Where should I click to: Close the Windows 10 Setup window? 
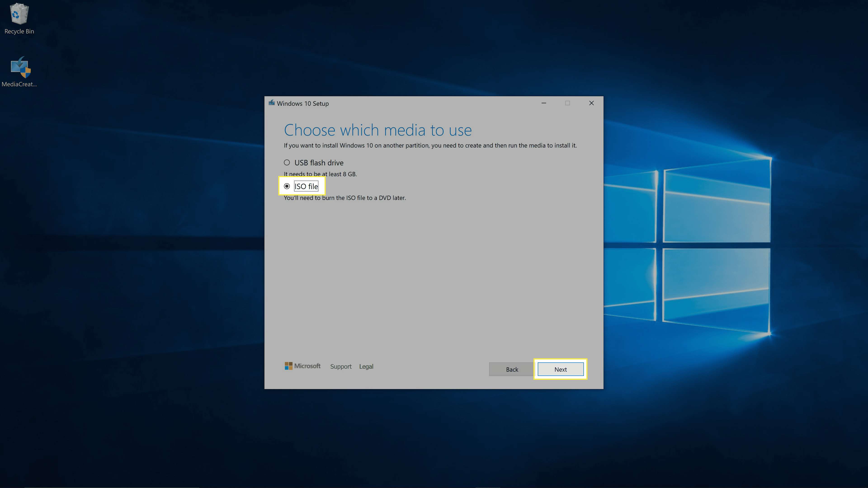pyautogui.click(x=591, y=103)
